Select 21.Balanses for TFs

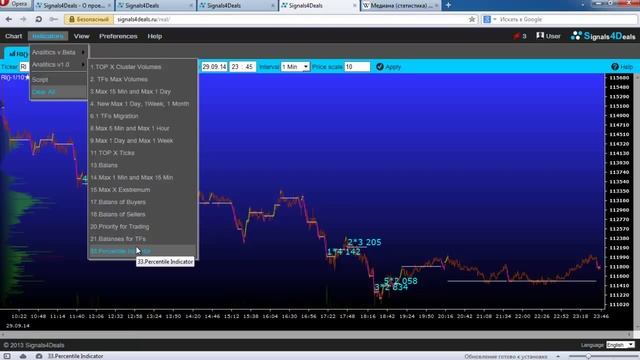143,239
